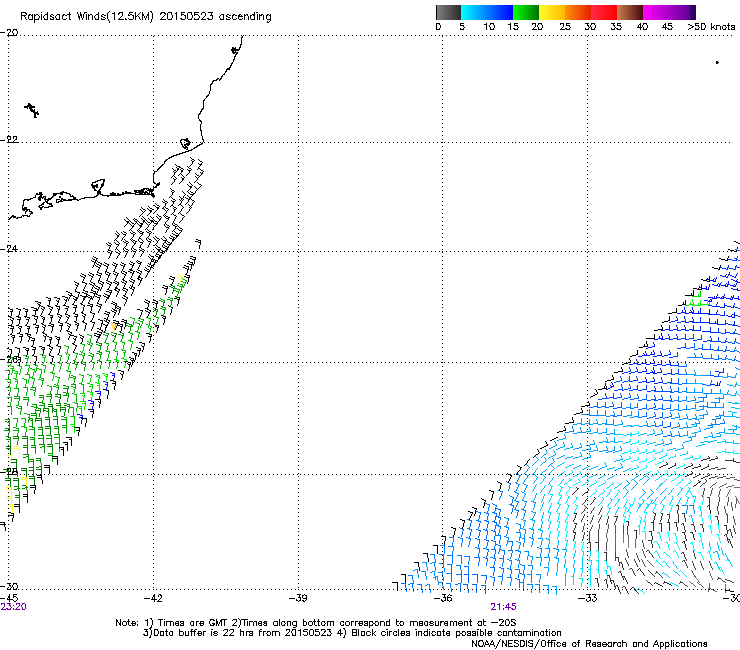Click the yellow 20-25 knots legend swatch
The height and width of the screenshot is (650, 740).
(x=552, y=12)
